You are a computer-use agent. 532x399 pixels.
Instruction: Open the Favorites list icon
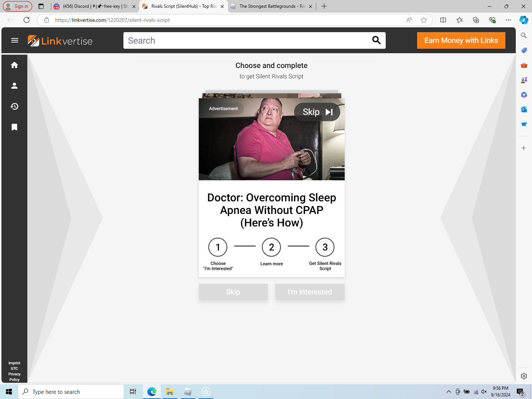coord(460,20)
